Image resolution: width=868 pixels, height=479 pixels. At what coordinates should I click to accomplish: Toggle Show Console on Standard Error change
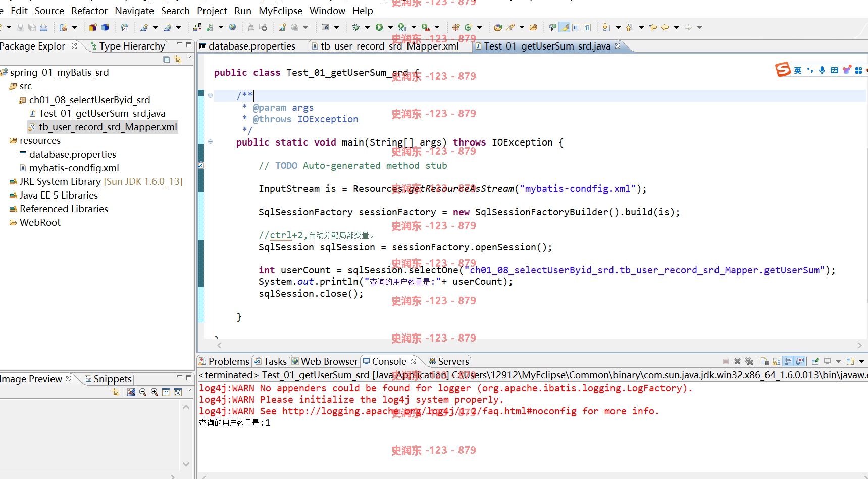coord(800,361)
